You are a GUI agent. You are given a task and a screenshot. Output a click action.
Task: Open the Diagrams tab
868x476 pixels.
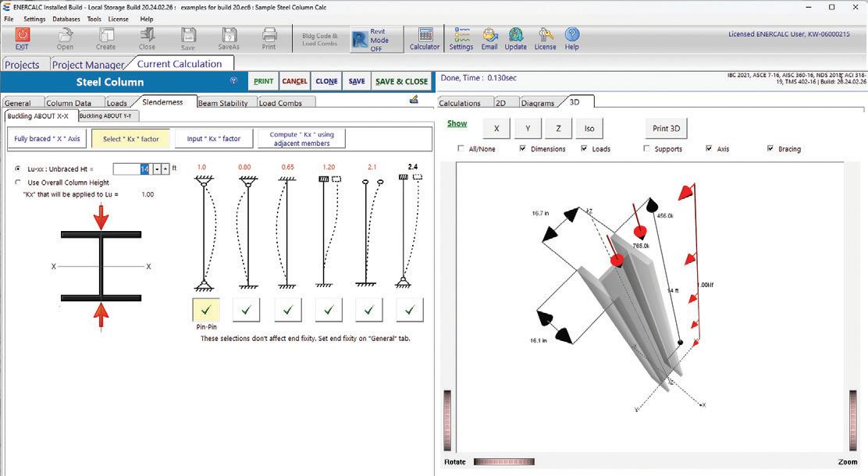point(538,103)
